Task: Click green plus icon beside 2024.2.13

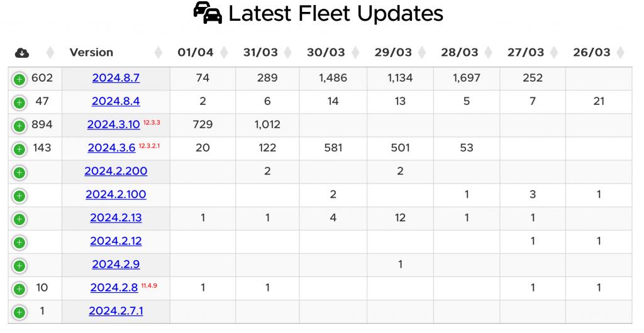Action: 19,219
